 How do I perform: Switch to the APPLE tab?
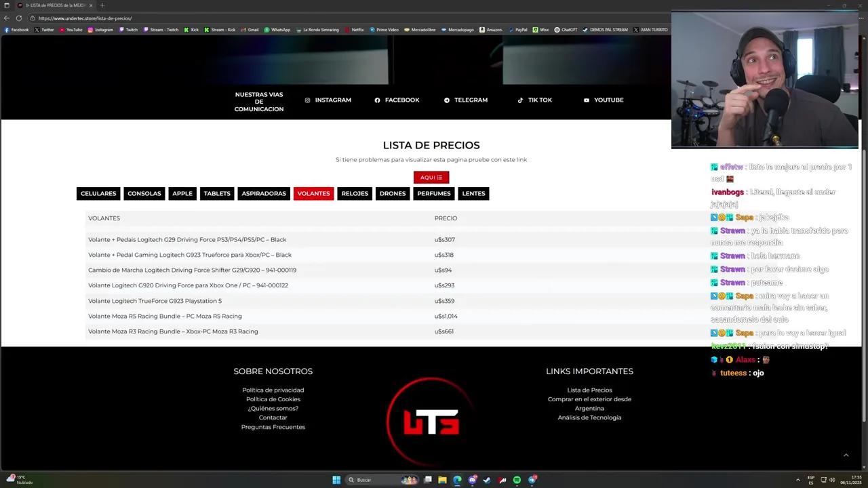coord(182,194)
